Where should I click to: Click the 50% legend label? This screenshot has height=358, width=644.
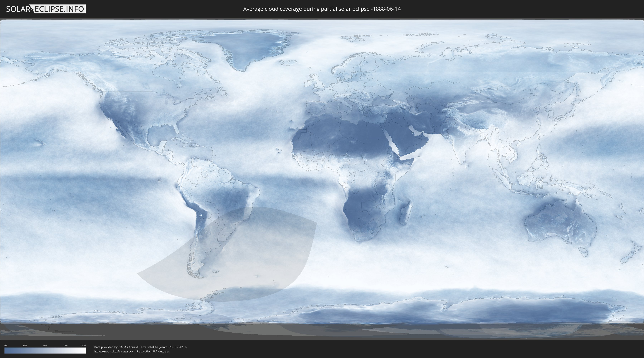[x=45, y=345]
